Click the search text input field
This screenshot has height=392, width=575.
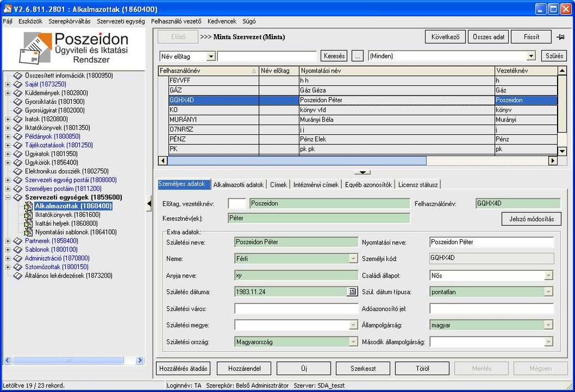[267, 57]
